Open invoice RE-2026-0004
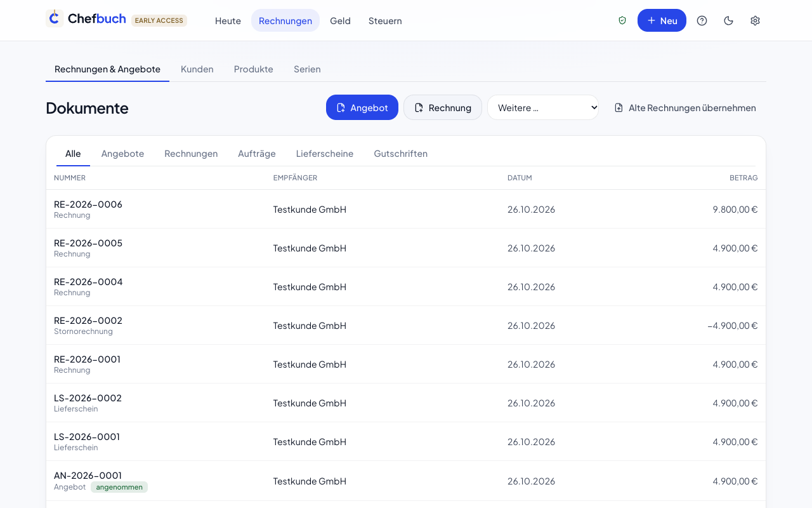 click(406, 286)
